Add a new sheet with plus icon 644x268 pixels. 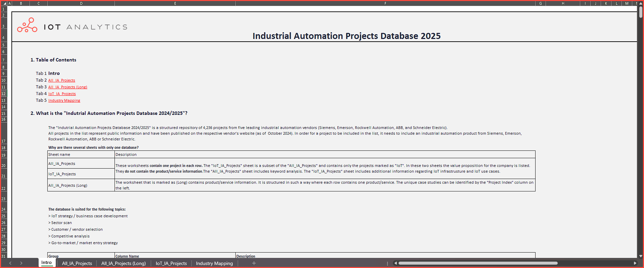point(254,263)
